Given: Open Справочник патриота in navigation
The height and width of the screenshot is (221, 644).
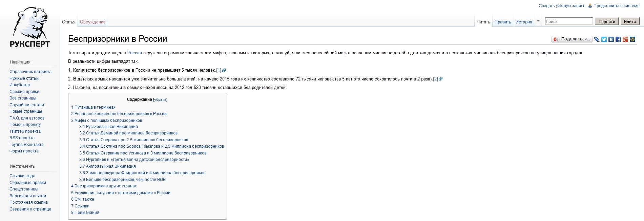Looking at the screenshot, I should pyautogui.click(x=30, y=72).
